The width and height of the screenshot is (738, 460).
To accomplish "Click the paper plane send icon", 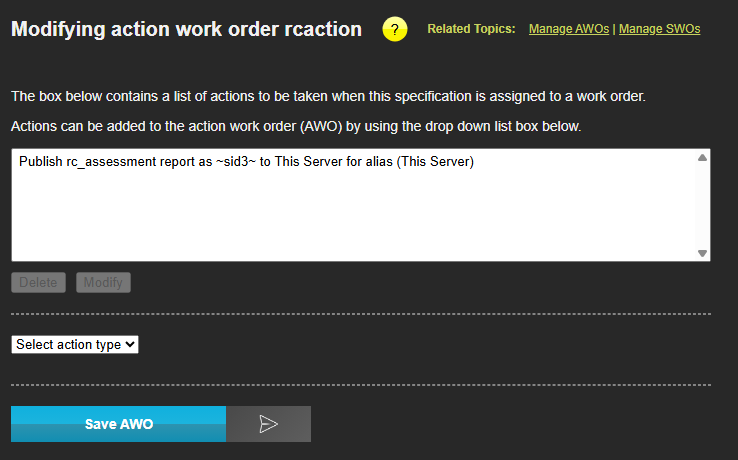I will tap(268, 424).
